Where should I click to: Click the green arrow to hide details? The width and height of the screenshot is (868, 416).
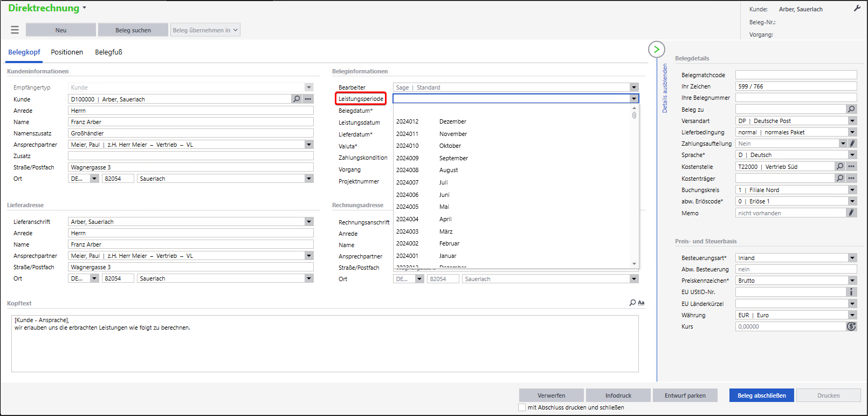tap(656, 50)
